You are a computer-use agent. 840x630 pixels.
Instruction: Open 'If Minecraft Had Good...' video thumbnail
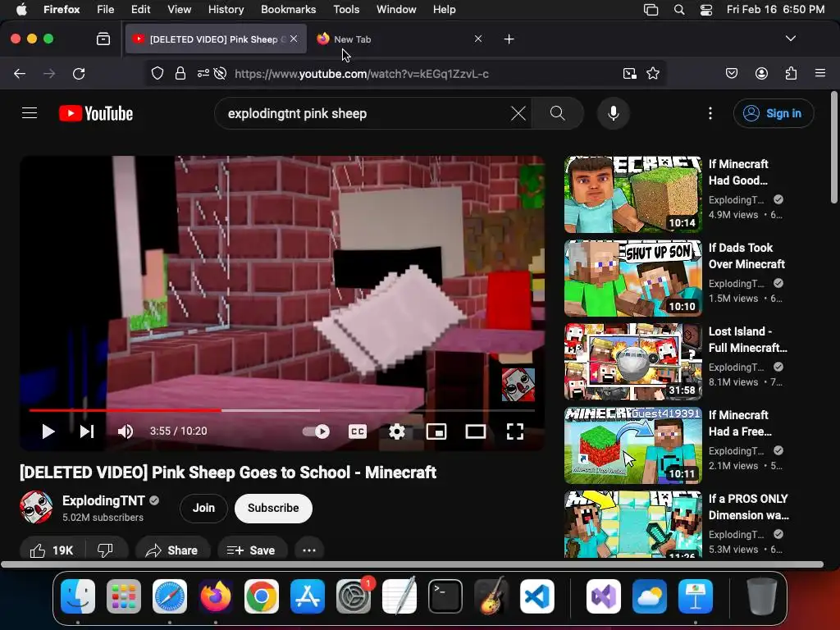pos(633,194)
